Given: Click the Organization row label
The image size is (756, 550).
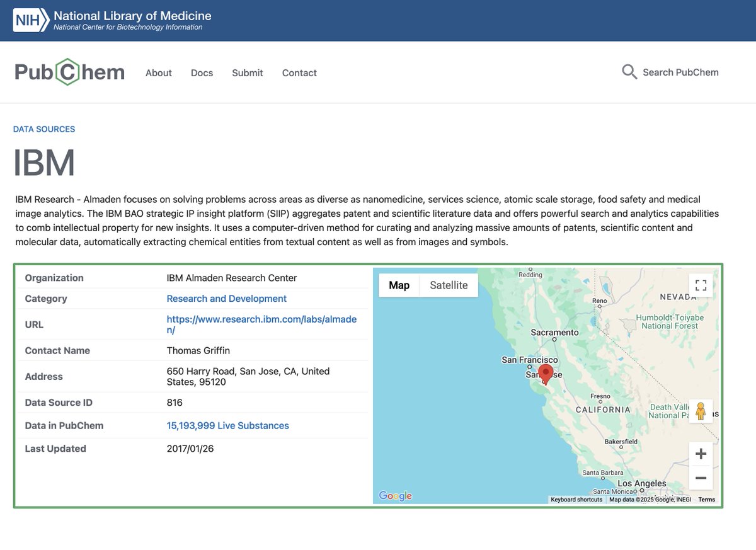Looking at the screenshot, I should 54,278.
